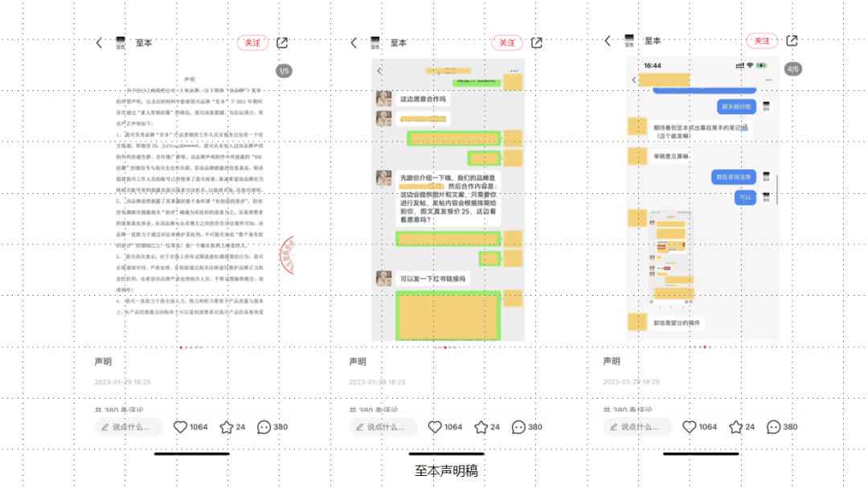Tap the 说点什么 comment field in the right post

coord(637,427)
